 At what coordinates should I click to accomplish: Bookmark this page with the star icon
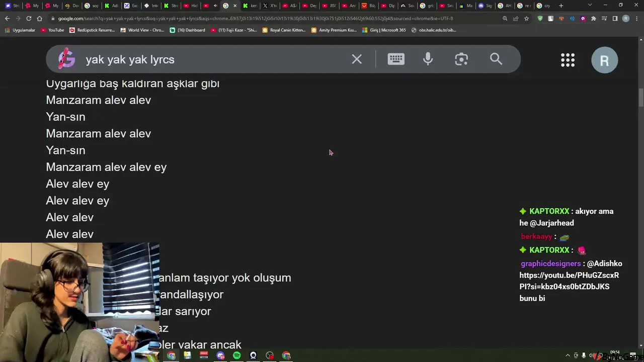526,19
